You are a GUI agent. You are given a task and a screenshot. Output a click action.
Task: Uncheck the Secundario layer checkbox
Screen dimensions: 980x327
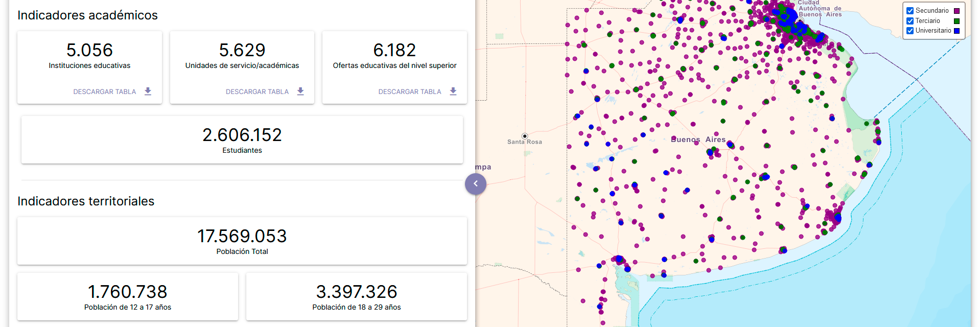(x=910, y=11)
